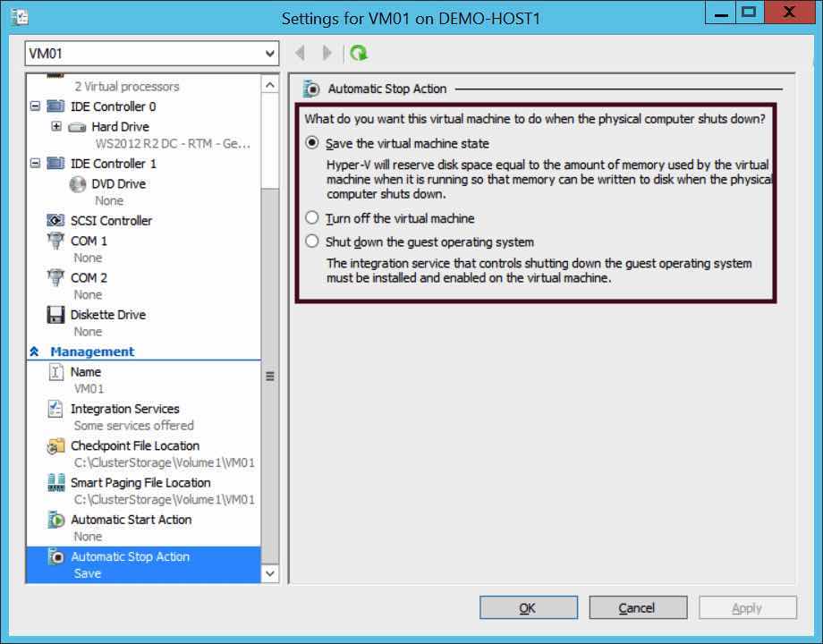This screenshot has height=644, width=823.
Task: Click the tree scrollbar thumb
Action: (x=270, y=376)
